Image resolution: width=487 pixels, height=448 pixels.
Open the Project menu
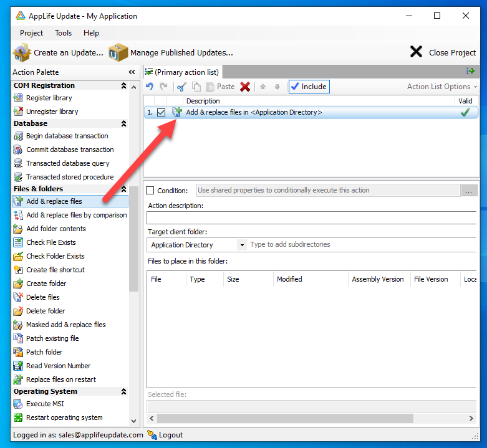pyautogui.click(x=31, y=33)
